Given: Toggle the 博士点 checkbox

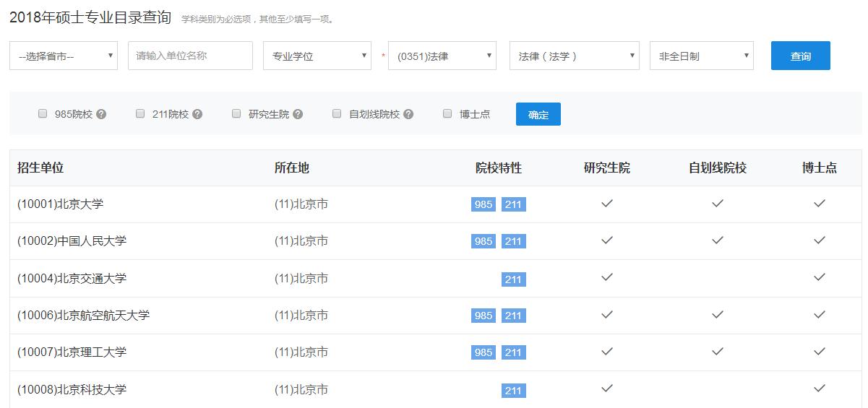Looking at the screenshot, I should (447, 113).
